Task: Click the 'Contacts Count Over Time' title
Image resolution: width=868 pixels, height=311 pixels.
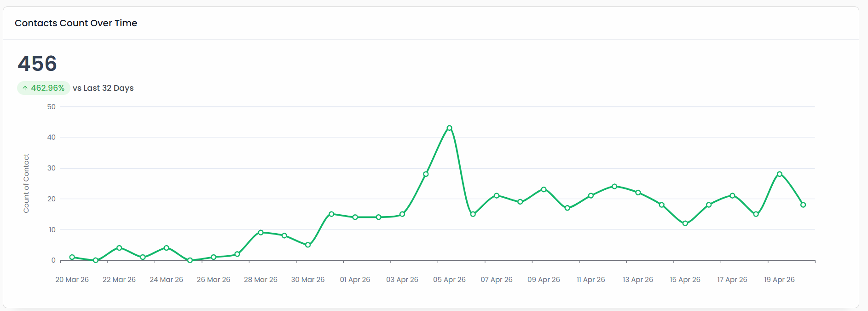Action: (76, 23)
